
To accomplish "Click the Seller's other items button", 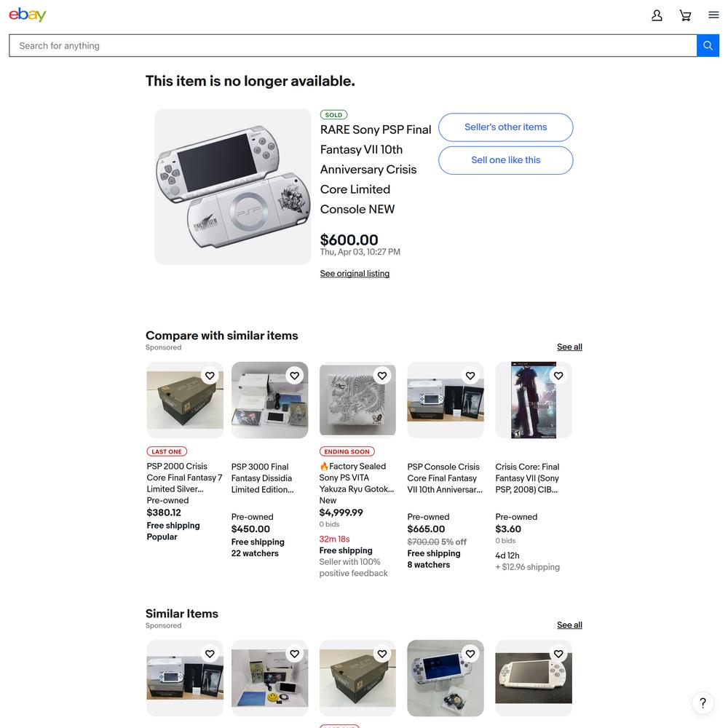I will tap(506, 127).
